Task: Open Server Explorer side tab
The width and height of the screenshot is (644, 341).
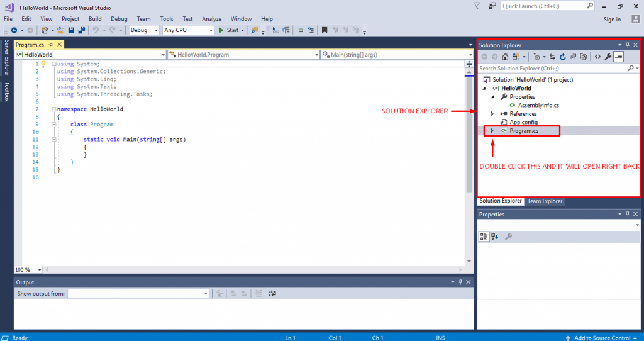Action: 6,57
